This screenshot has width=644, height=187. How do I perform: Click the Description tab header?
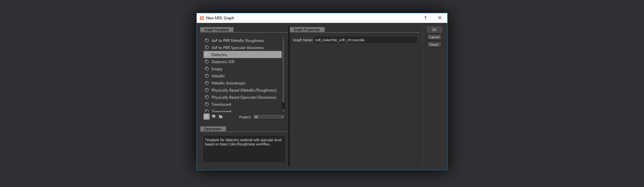pyautogui.click(x=213, y=129)
